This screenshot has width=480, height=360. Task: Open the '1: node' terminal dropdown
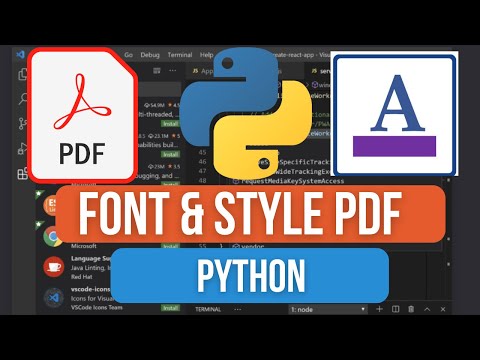click(328, 309)
